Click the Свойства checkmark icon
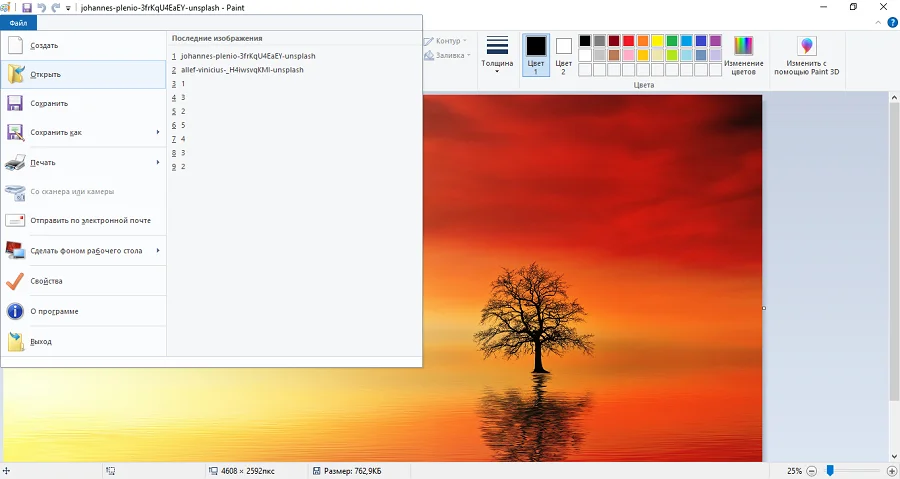 coord(15,281)
